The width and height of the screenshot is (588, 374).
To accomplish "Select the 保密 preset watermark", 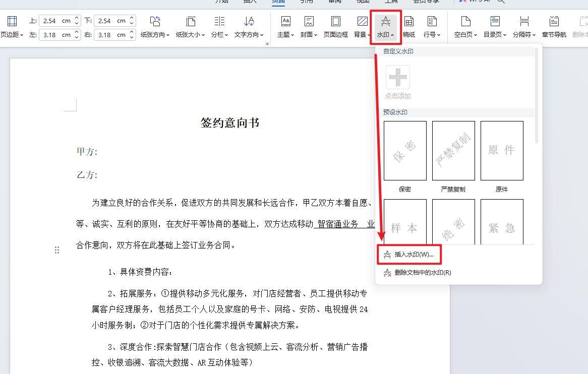I will [405, 150].
